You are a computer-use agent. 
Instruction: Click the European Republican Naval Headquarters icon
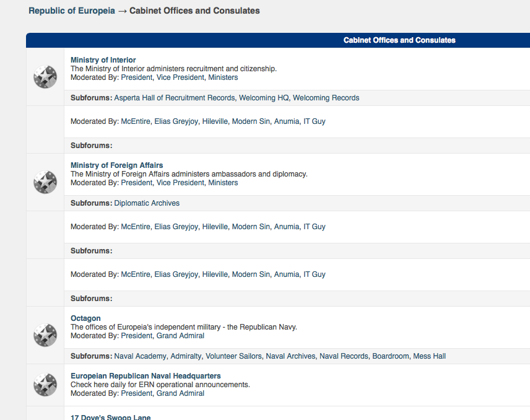[45, 385]
